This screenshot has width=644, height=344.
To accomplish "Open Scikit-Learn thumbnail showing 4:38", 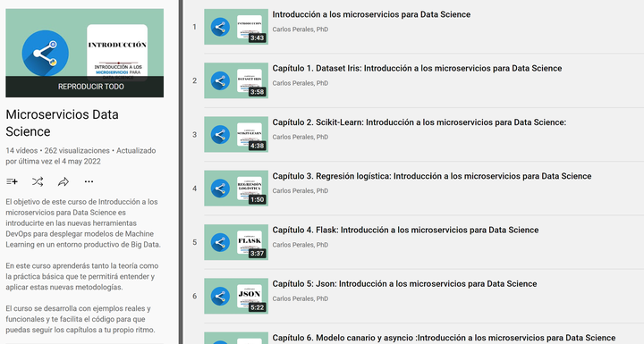I will click(x=236, y=134).
